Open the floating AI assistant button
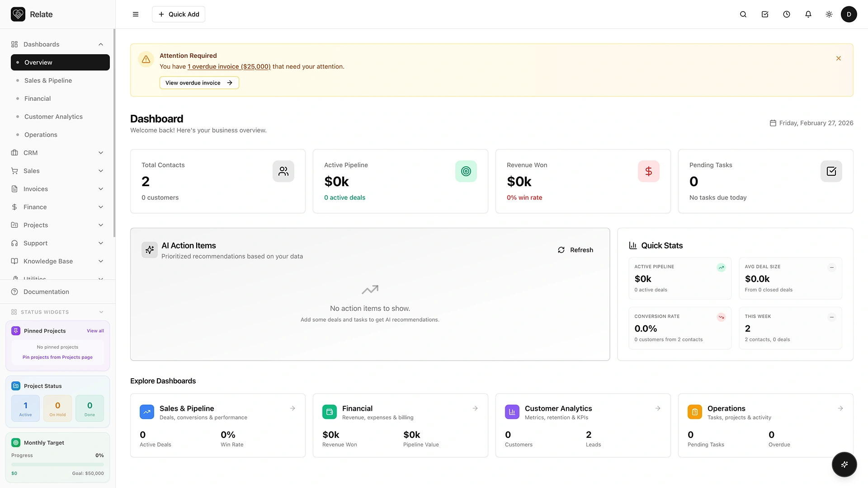 844,465
